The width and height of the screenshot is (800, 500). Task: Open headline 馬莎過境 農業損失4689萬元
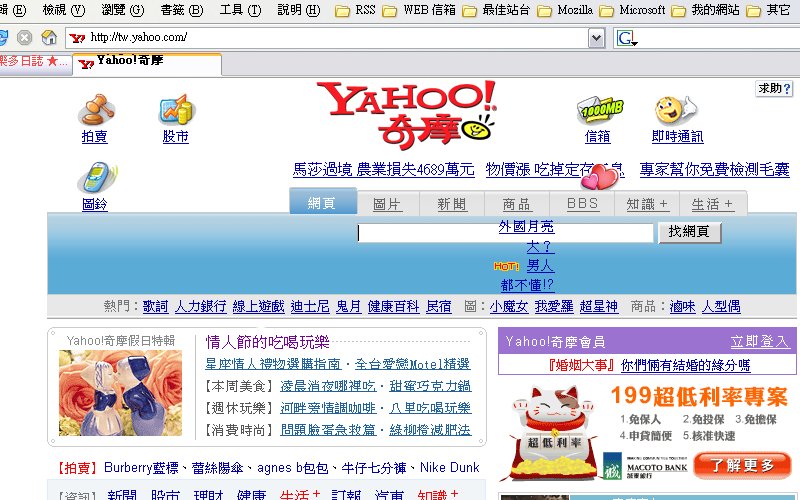(x=384, y=169)
